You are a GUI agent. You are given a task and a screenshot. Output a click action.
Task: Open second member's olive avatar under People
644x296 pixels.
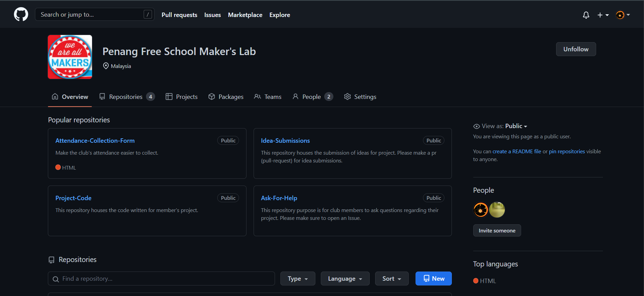[497, 210]
